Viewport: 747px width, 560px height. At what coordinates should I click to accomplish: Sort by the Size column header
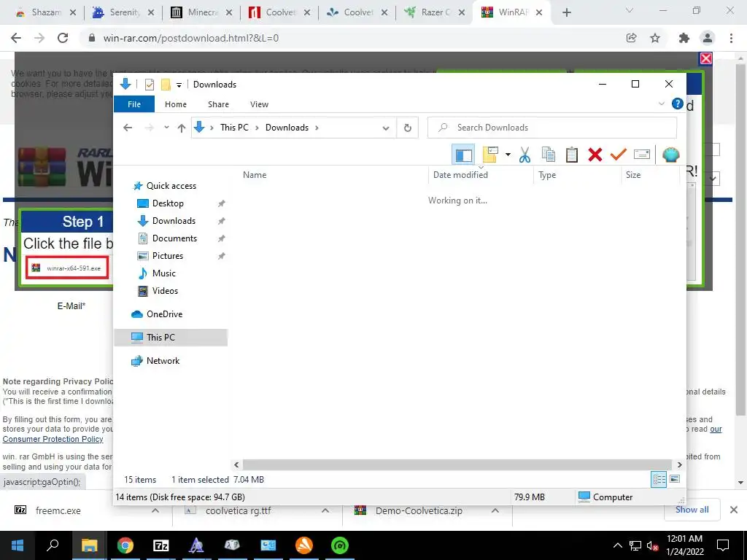coord(632,175)
